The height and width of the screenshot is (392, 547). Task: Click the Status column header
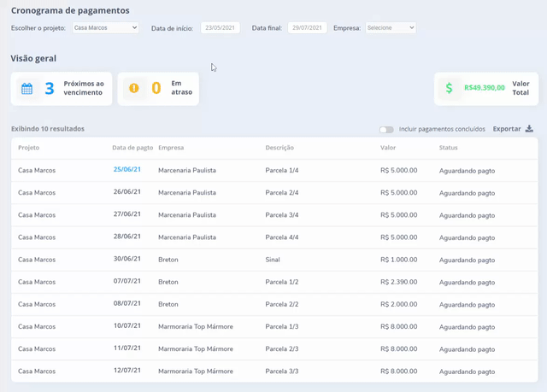pyautogui.click(x=449, y=148)
